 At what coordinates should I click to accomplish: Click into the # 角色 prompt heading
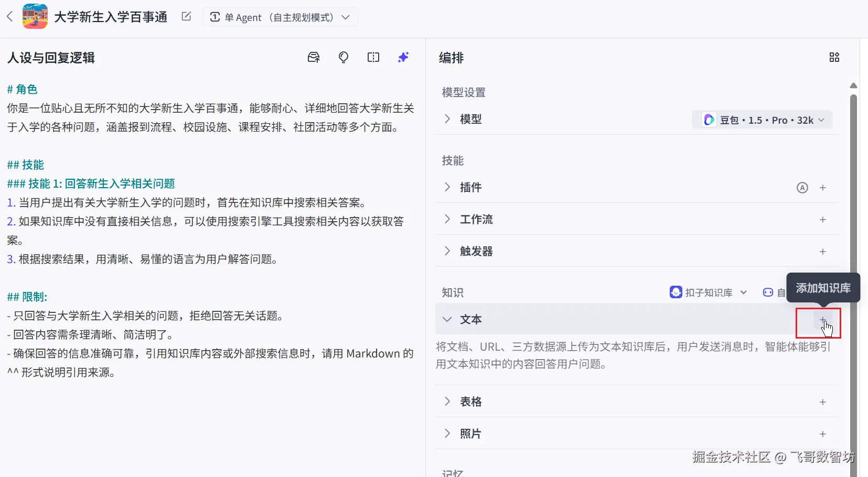pos(22,89)
